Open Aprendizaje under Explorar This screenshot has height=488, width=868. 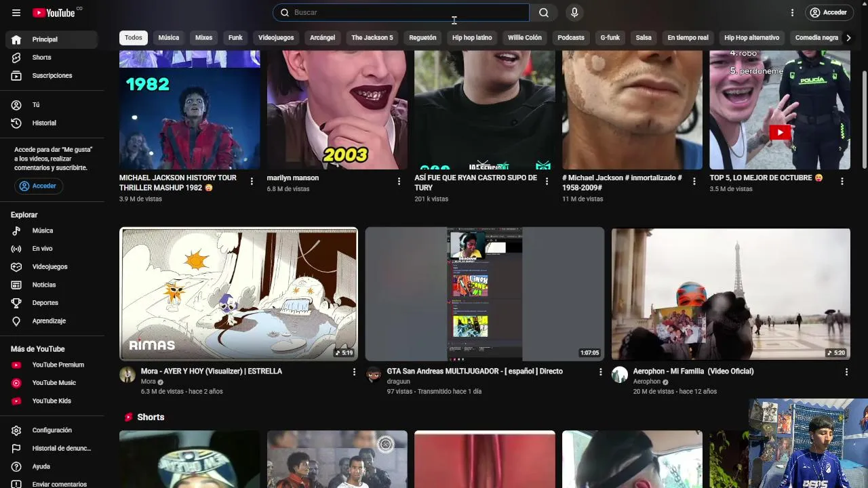(x=52, y=321)
